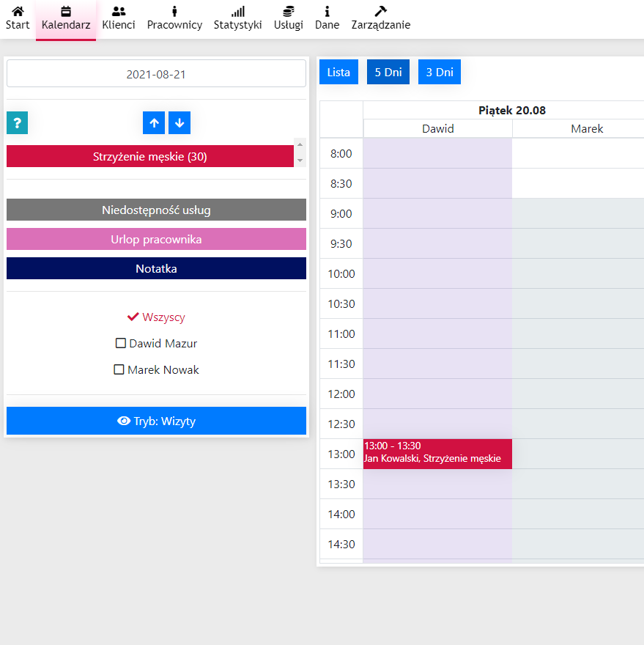Check the Marek Nowak checkbox
This screenshot has width=644, height=645.
[119, 370]
